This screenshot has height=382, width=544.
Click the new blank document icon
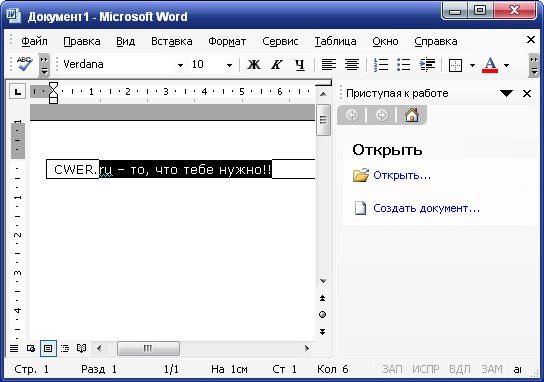coord(360,208)
